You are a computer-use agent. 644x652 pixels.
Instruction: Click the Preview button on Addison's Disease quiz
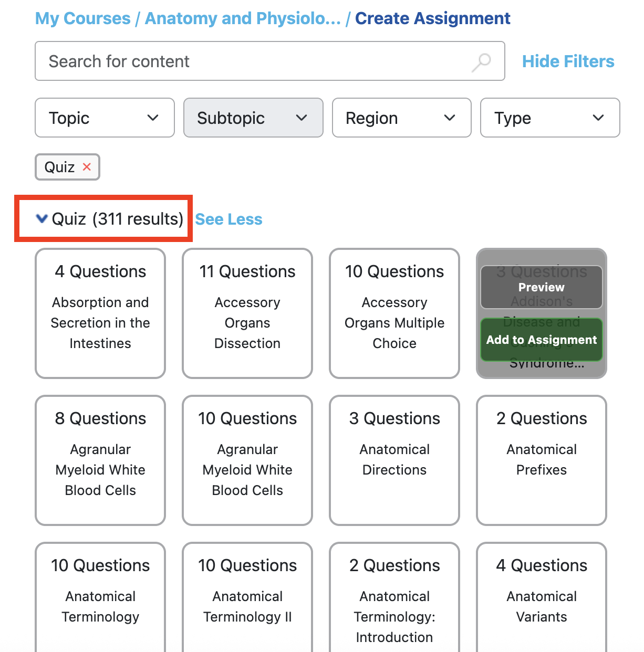pos(541,287)
